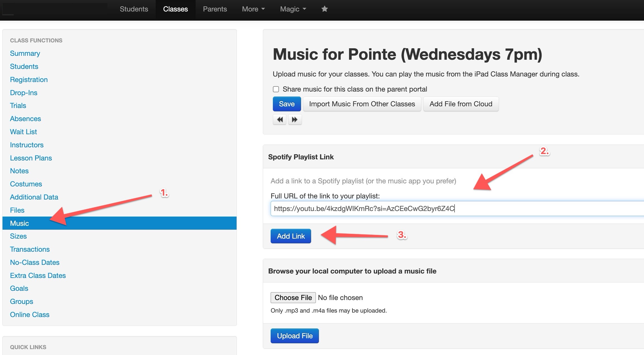Open the Parents navigation tab
Viewport: 644px width, 355px height.
(x=215, y=9)
